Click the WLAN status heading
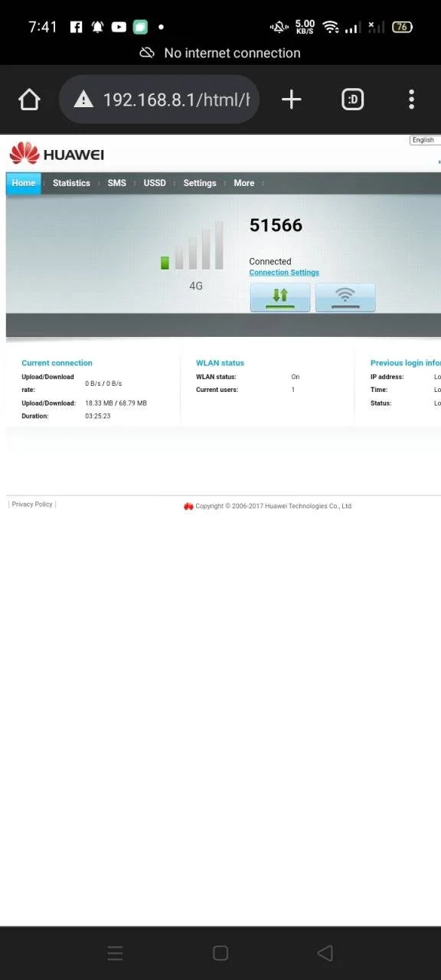 [220, 363]
